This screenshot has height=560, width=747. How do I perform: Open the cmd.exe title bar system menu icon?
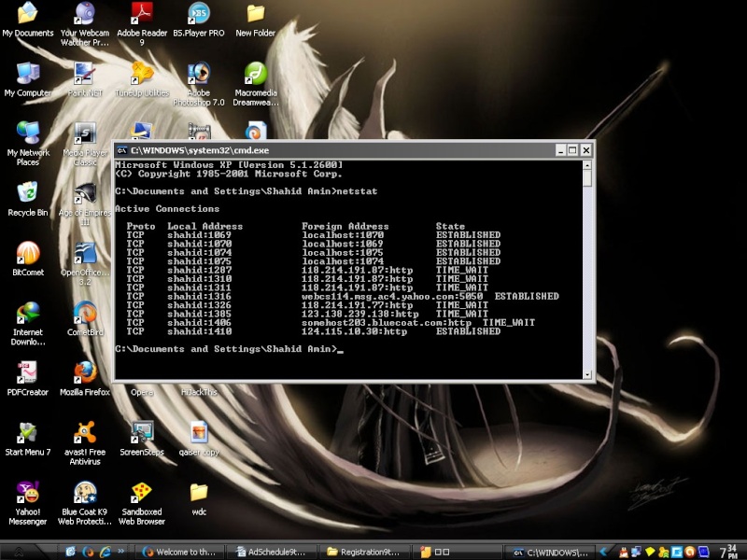pos(122,150)
